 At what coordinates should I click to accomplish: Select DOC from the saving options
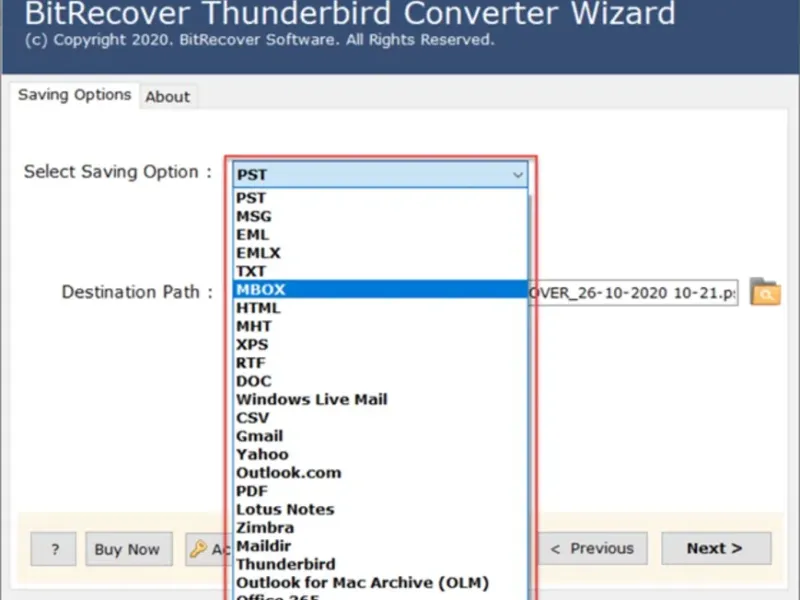pos(380,381)
